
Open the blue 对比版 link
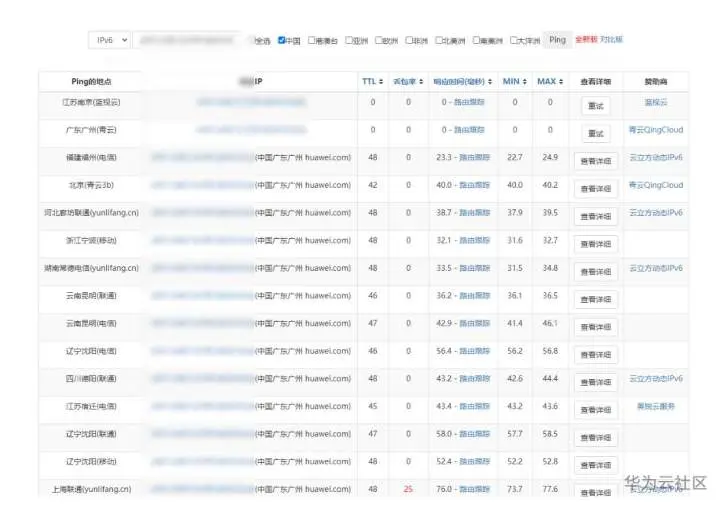coord(611,40)
